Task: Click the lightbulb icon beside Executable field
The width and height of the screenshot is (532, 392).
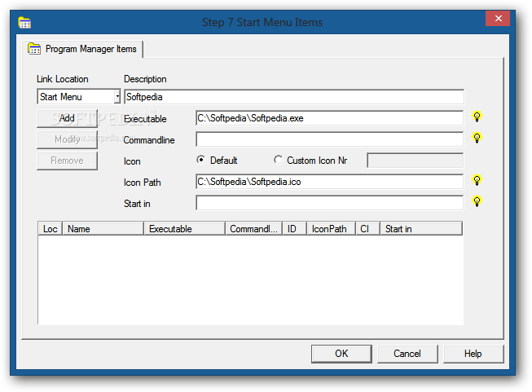Action: [477, 117]
